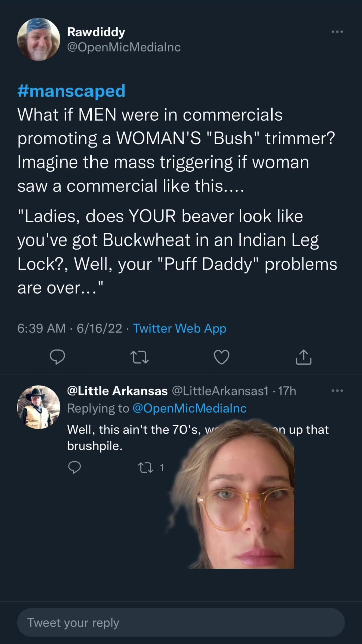Open @OpenMicMediaInc mention in reply
The height and width of the screenshot is (644, 362).
(x=190, y=408)
